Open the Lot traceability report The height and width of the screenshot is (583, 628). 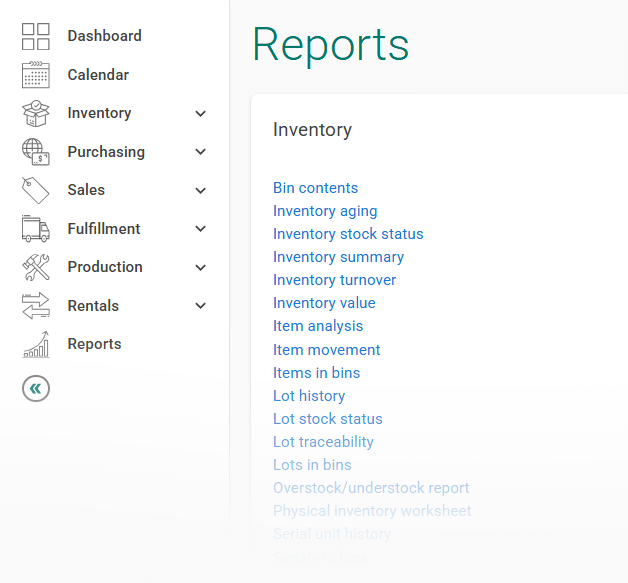click(323, 442)
